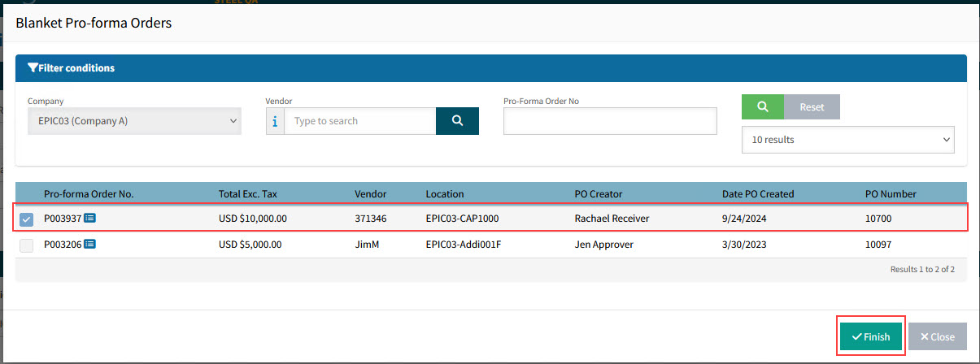Open the 10 results page-size dropdown
This screenshot has height=364, width=980.
point(847,140)
